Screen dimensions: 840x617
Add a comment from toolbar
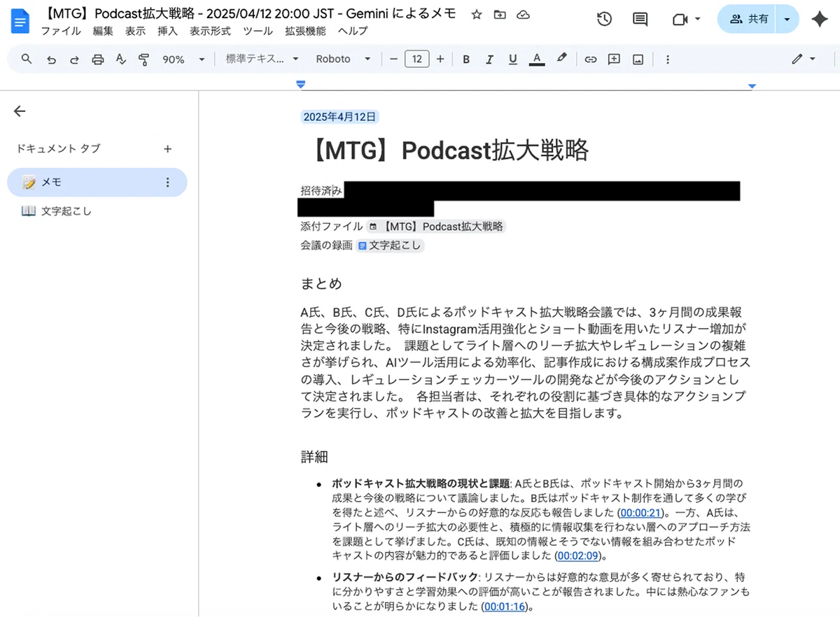(x=614, y=59)
